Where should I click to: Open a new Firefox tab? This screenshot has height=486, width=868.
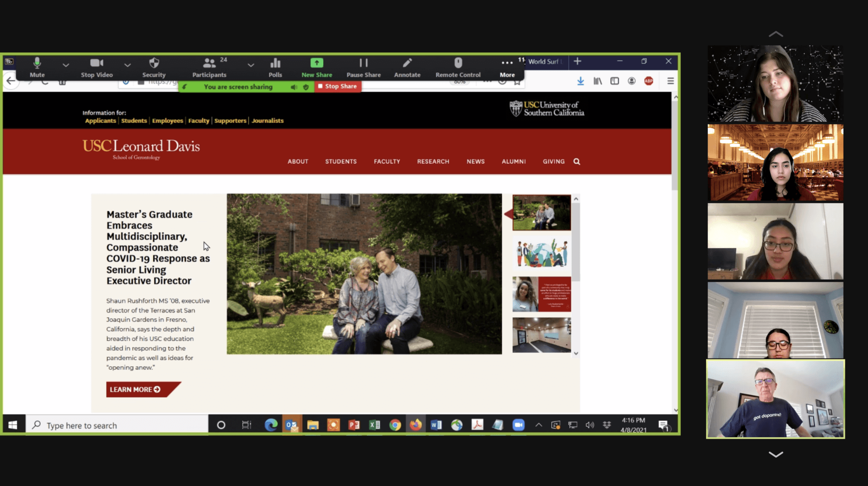pos(577,61)
